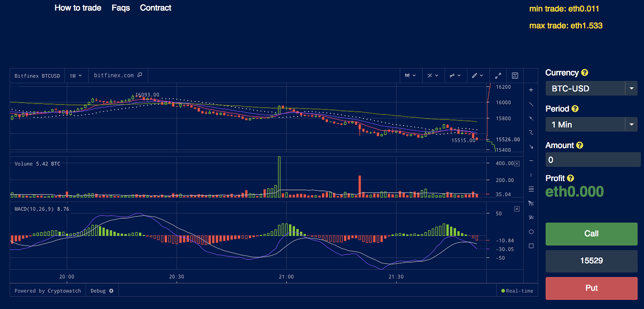Click the 21:00 time axis label
Viewport: 644px width, 309px height.
(x=286, y=277)
